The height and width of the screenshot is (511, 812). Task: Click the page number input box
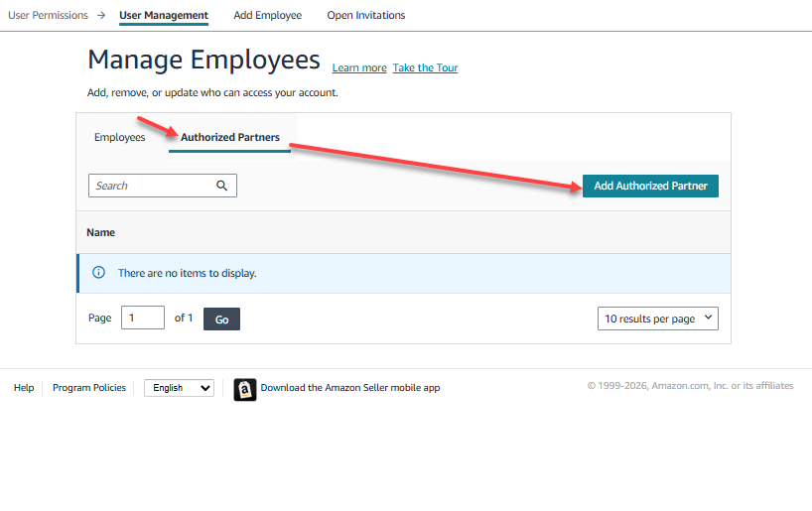tap(143, 318)
